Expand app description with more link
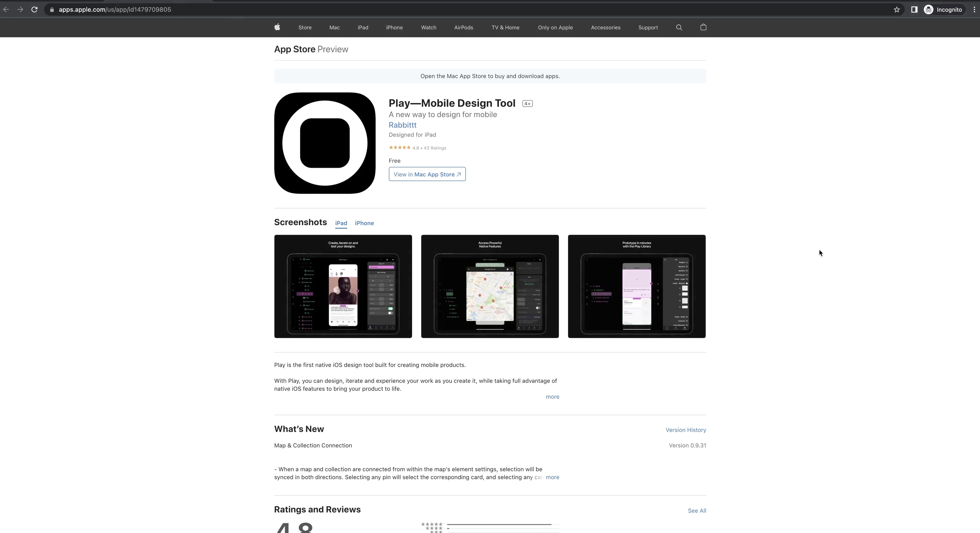This screenshot has width=980, height=533. tap(552, 397)
